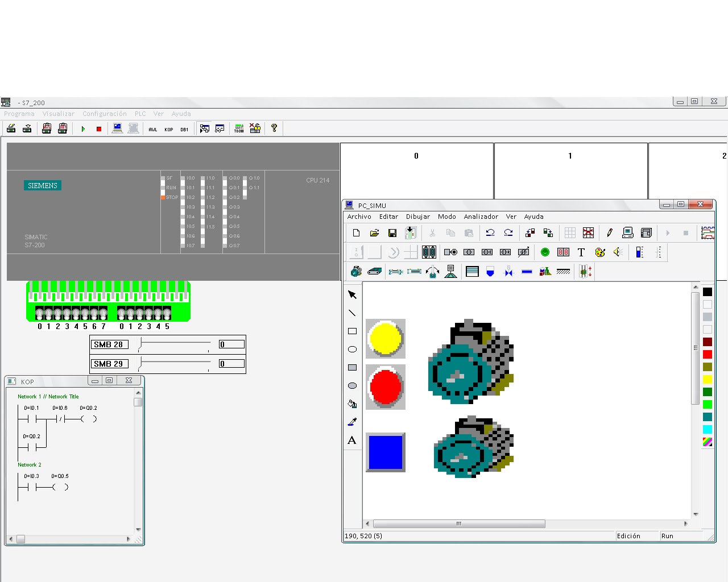Click the pencil edit mode icon in PC_SIMU
Screen dimensions: 728x582
tap(610, 232)
